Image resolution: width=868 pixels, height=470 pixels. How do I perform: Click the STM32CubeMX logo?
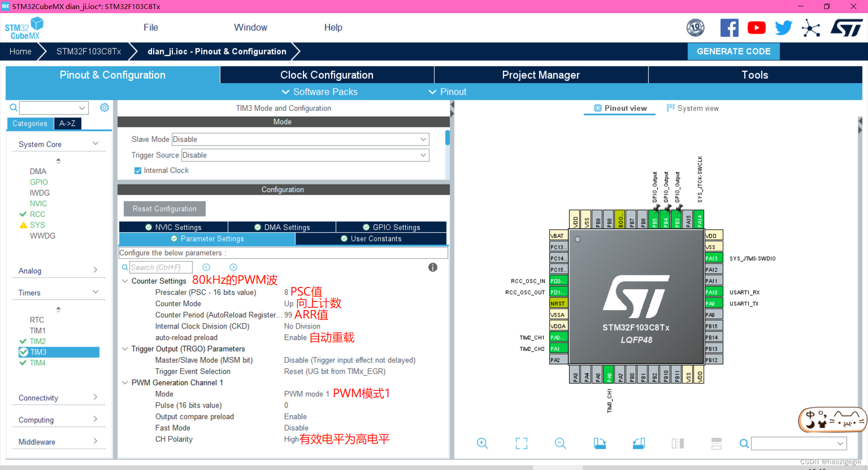[x=24, y=28]
